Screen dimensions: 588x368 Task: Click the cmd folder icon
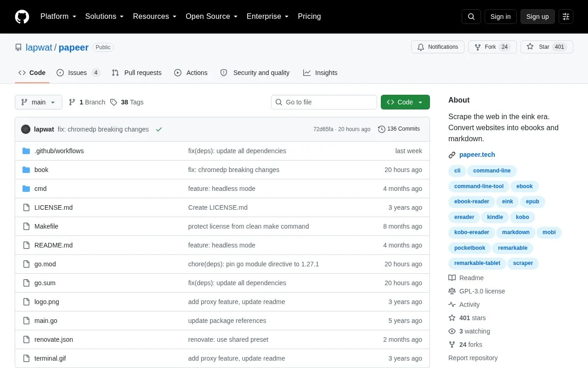pyautogui.click(x=26, y=189)
